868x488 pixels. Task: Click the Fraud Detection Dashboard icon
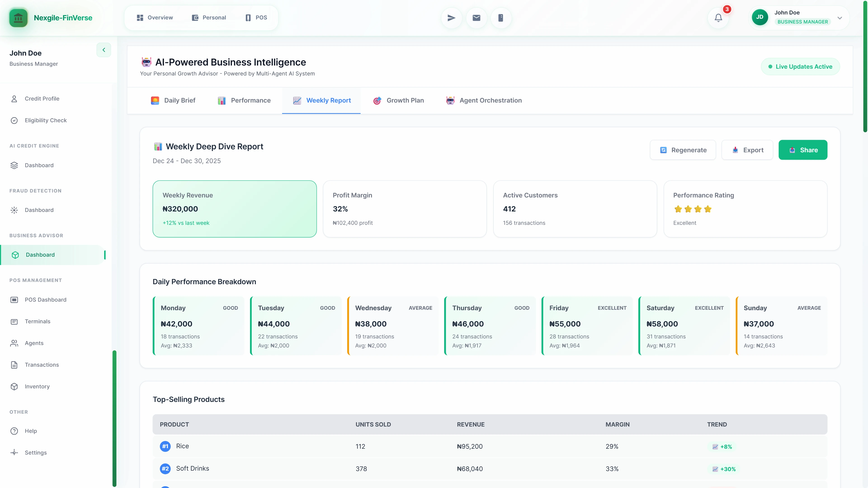pyautogui.click(x=14, y=210)
